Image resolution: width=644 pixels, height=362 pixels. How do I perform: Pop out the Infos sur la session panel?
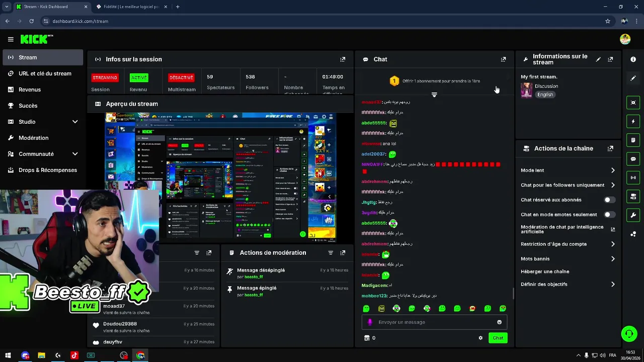(343, 59)
